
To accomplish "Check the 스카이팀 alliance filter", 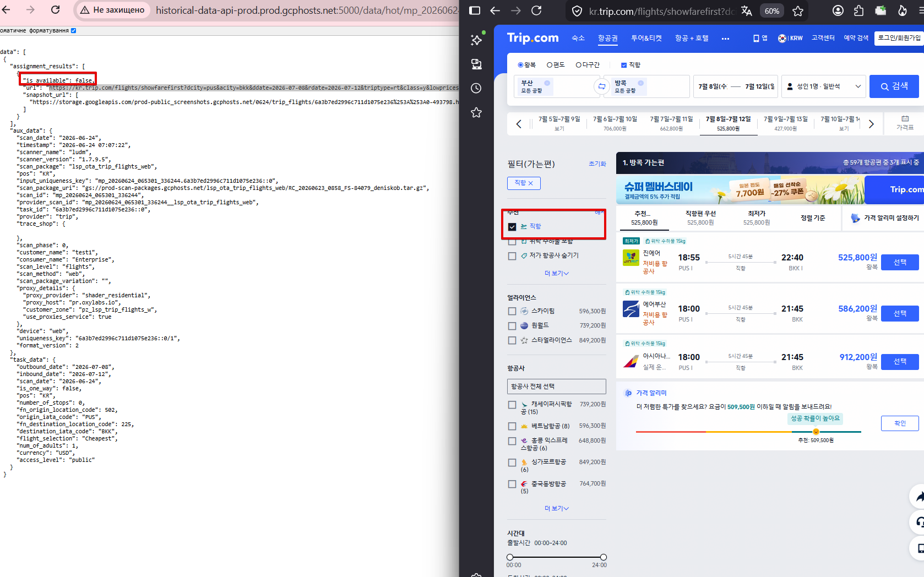I will coord(512,312).
